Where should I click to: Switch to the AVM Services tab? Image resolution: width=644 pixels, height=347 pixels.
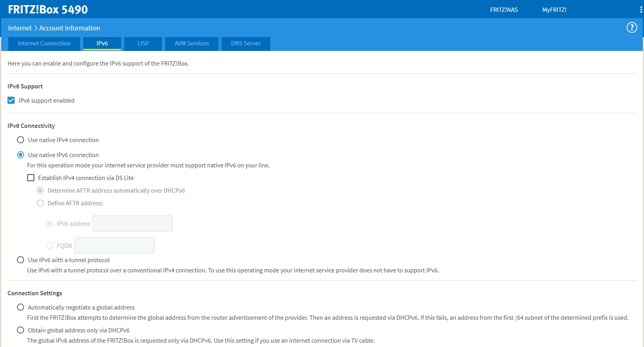(192, 43)
